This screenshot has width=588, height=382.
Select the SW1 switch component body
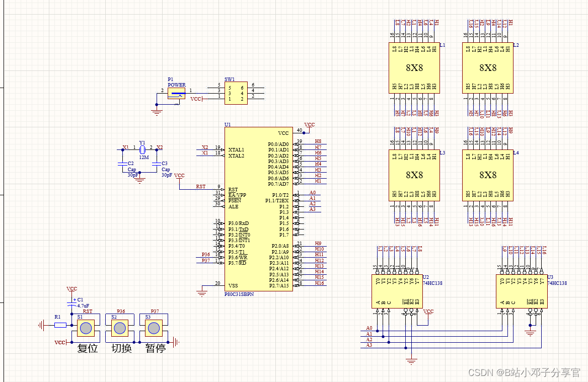(x=236, y=93)
